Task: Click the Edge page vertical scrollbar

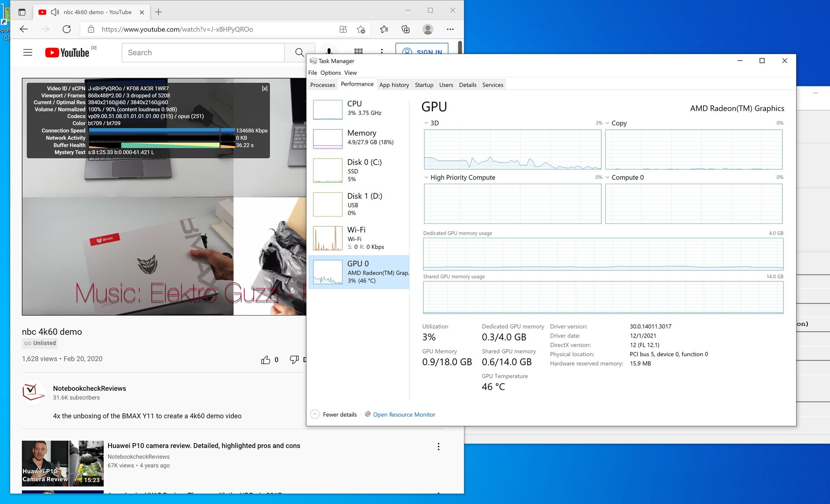Action: pos(460,48)
